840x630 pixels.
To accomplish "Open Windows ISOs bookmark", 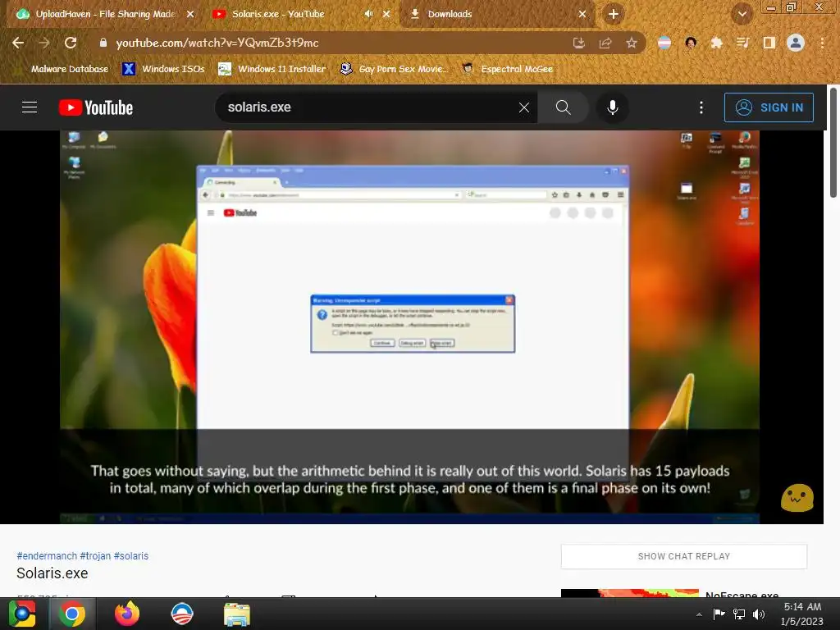I will coord(164,69).
